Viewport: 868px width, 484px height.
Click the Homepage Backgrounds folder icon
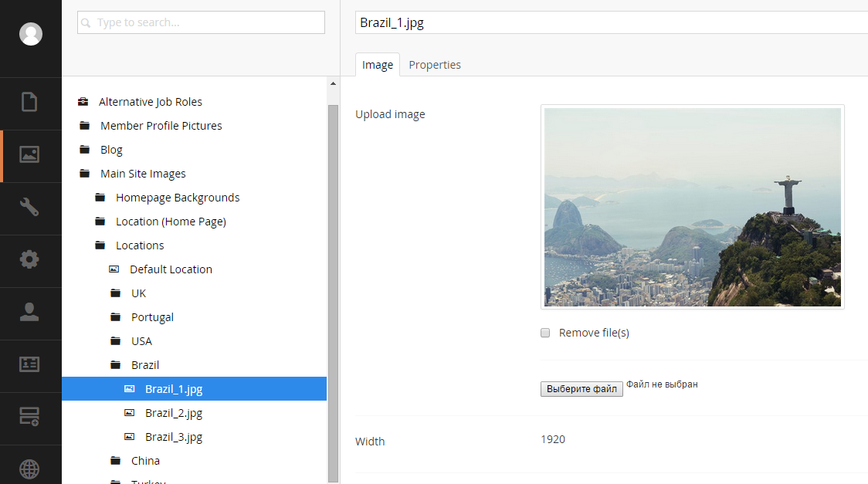100,198
